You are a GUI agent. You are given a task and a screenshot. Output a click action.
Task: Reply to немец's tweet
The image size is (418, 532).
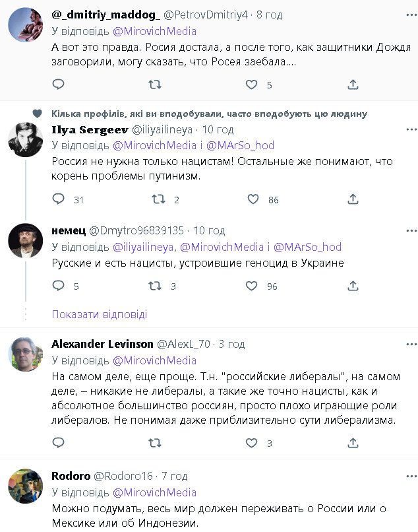pyautogui.click(x=58, y=286)
